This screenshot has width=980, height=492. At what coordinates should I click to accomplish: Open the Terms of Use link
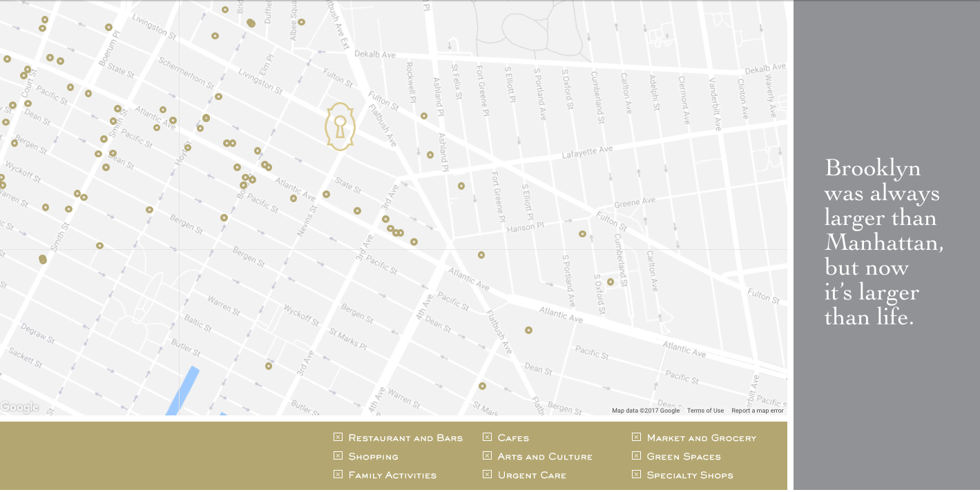[705, 411]
